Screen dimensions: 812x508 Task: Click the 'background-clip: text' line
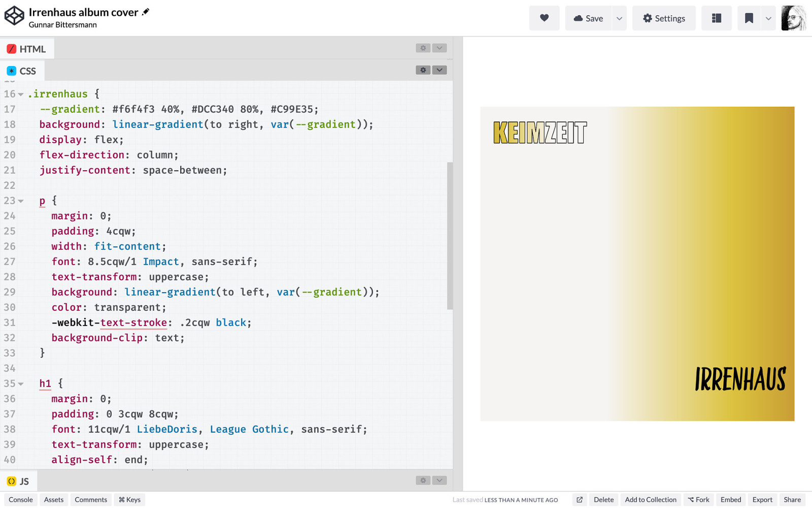[x=118, y=338]
